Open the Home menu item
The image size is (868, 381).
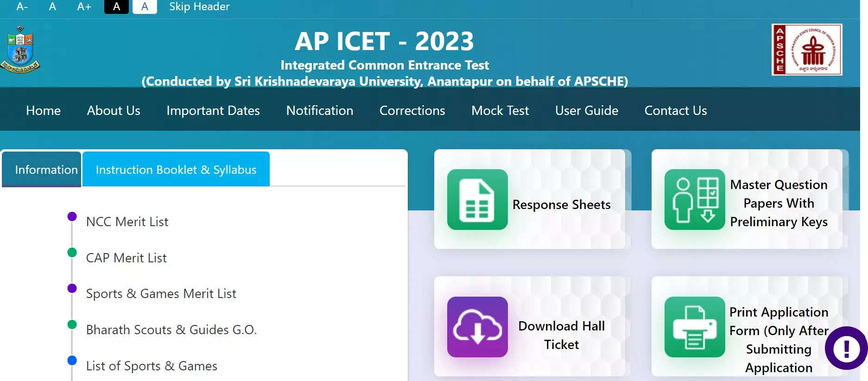(43, 110)
